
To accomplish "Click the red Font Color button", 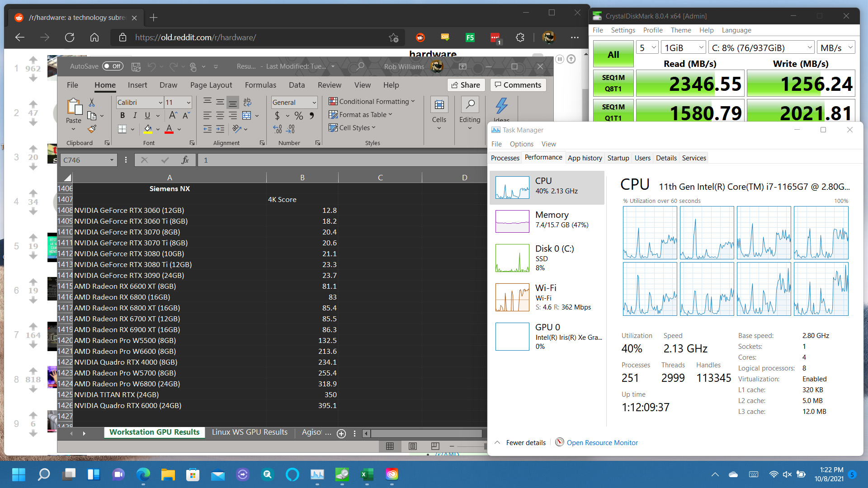I will tap(169, 129).
